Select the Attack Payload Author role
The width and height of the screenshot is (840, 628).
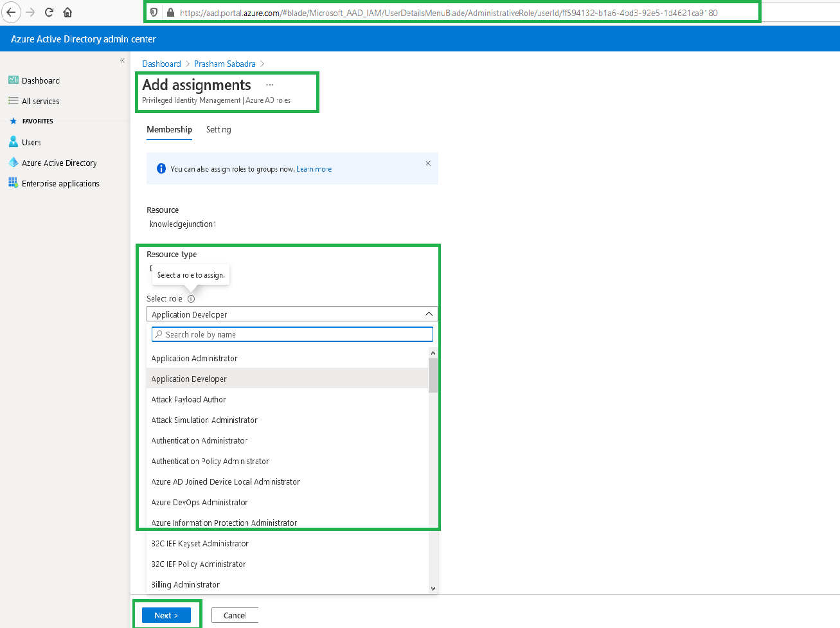pos(188,399)
